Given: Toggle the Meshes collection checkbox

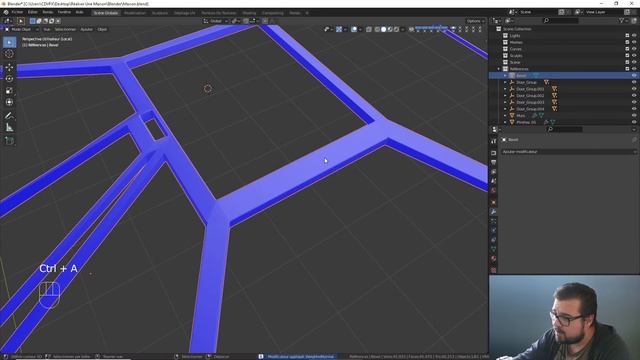Looking at the screenshot, I should pos(627,42).
